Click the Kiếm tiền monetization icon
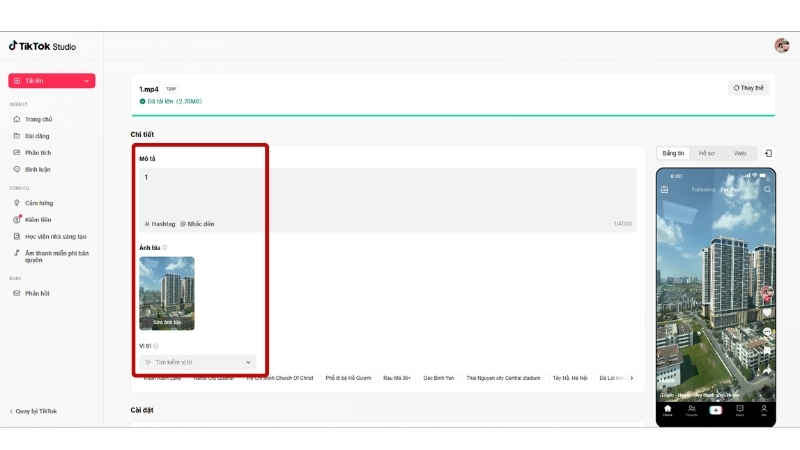The width and height of the screenshot is (800, 450). (17, 219)
